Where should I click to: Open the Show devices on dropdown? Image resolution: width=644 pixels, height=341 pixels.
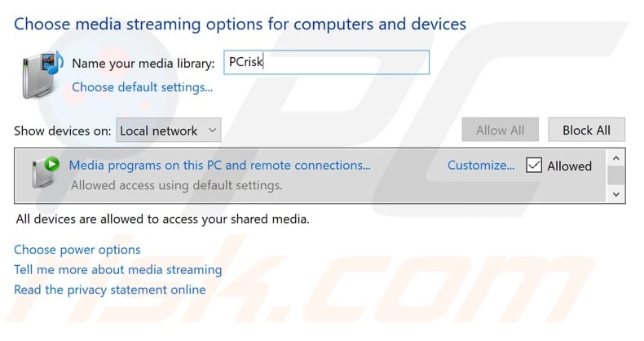169,131
